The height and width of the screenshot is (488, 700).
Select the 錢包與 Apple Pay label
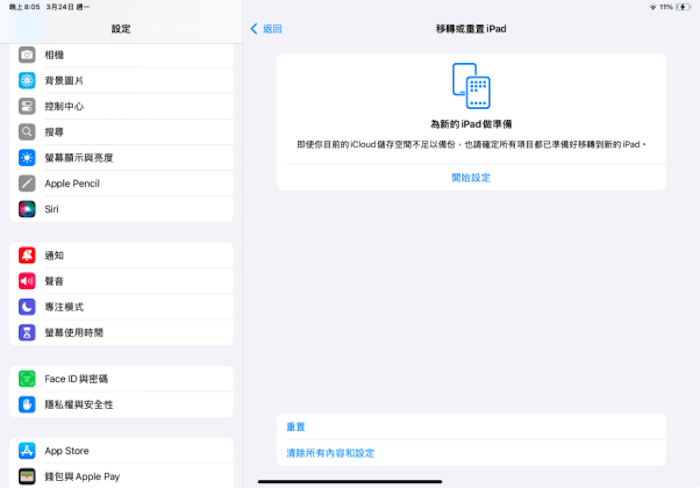(x=82, y=476)
